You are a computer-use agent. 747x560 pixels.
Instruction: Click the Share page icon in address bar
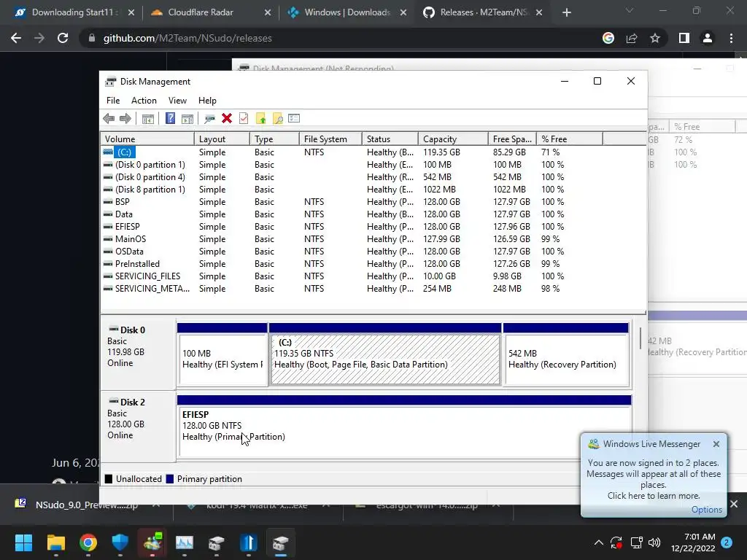(632, 38)
